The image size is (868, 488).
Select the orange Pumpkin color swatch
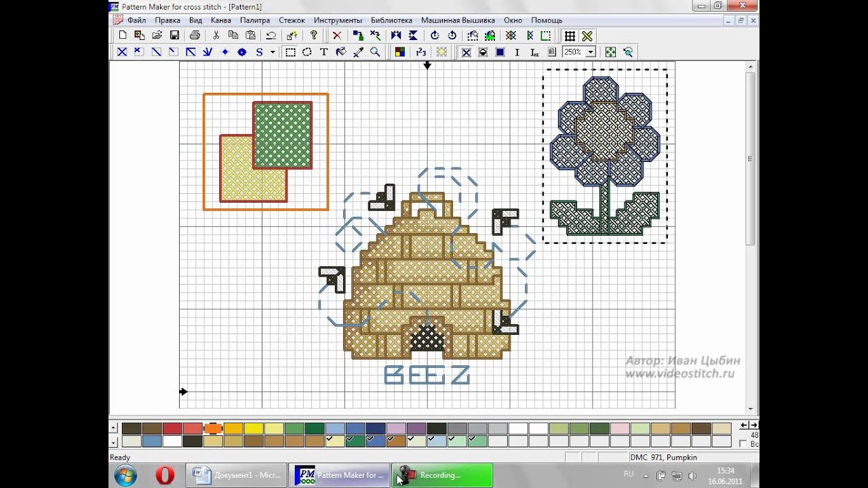click(x=213, y=428)
